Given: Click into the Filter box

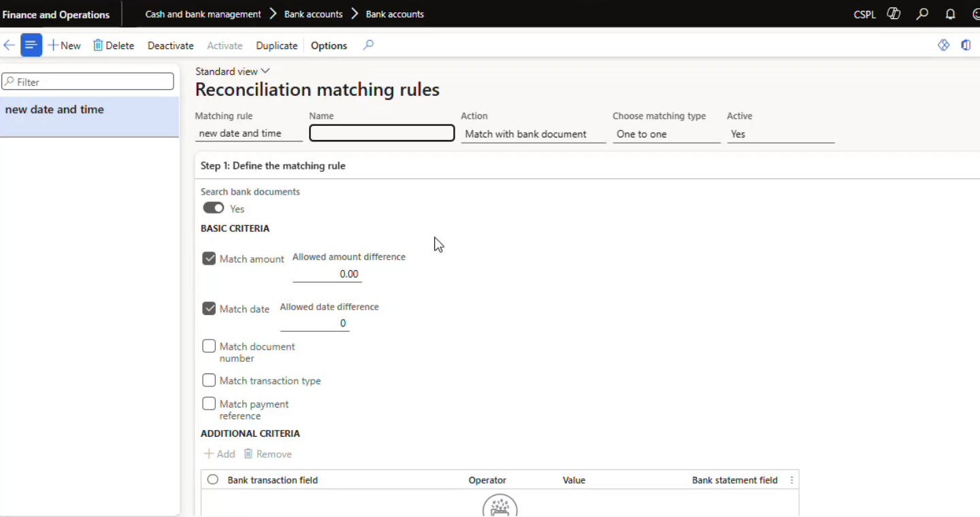Looking at the screenshot, I should coord(88,82).
